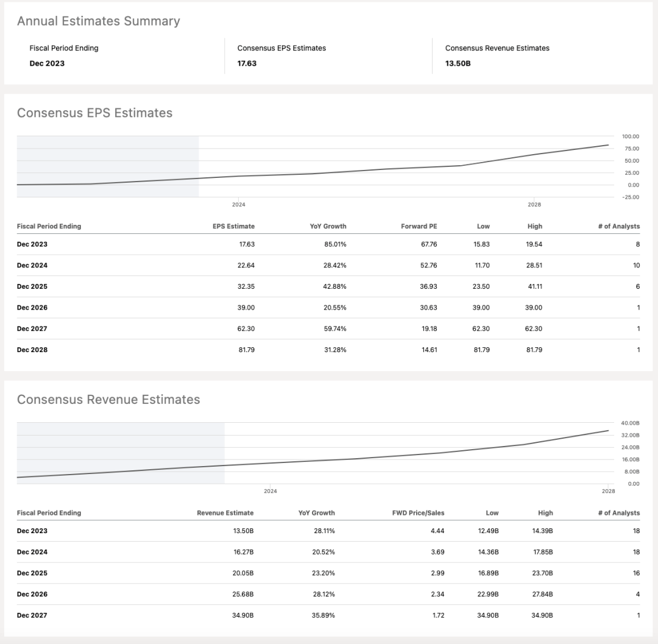Click the EPS Estimate column header
Screen dimensions: 658x644
233,226
